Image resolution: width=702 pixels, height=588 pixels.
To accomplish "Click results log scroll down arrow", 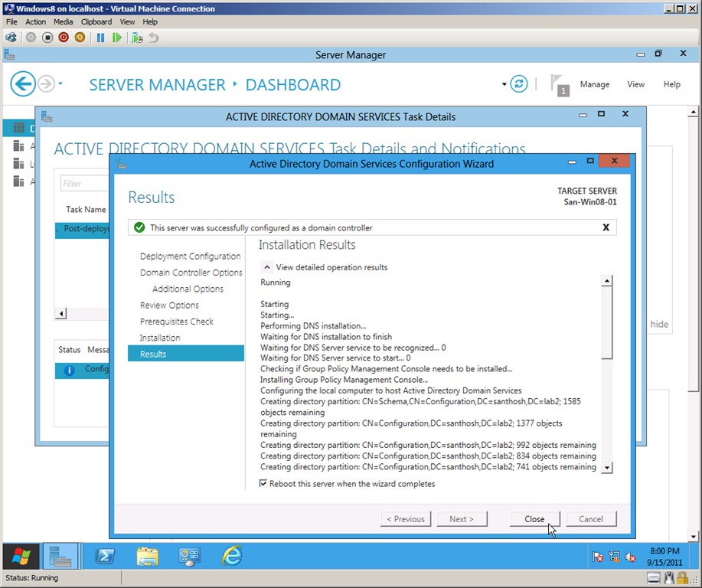I will pos(606,468).
